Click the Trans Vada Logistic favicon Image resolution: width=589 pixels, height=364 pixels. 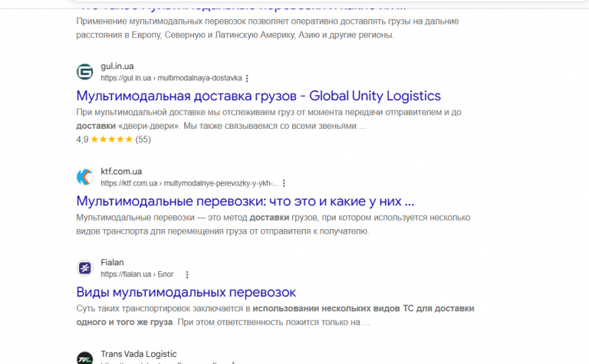[85, 358]
